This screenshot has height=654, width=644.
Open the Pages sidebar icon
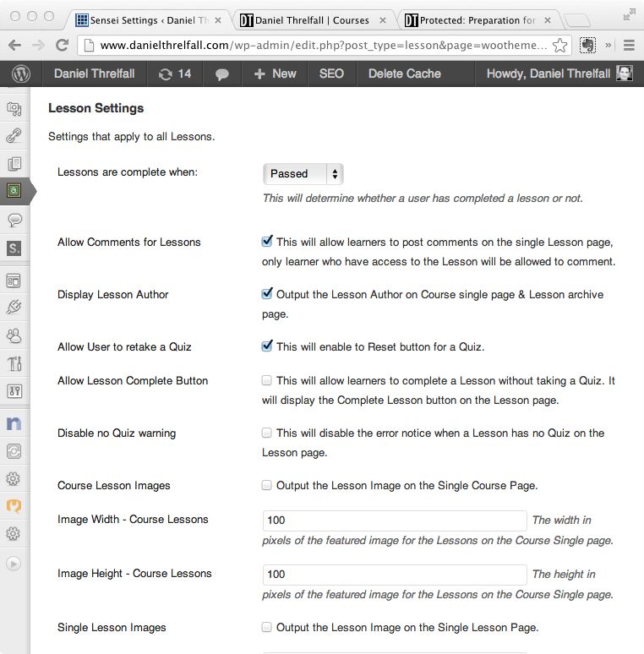coord(14,164)
